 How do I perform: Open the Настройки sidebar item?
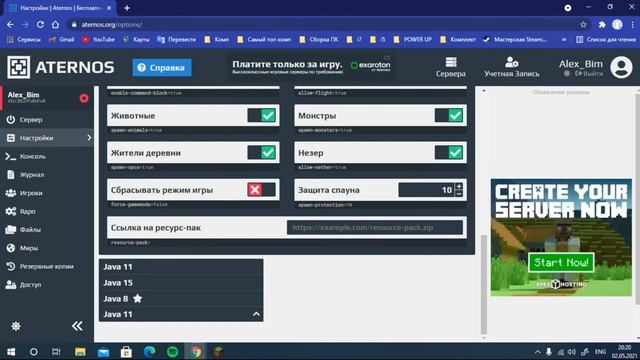pyautogui.click(x=47, y=138)
